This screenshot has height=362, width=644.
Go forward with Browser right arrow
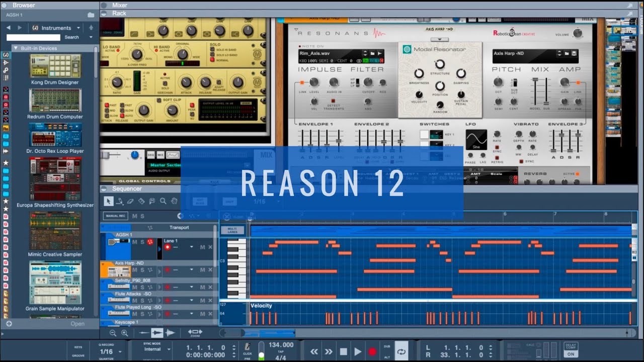click(x=20, y=28)
